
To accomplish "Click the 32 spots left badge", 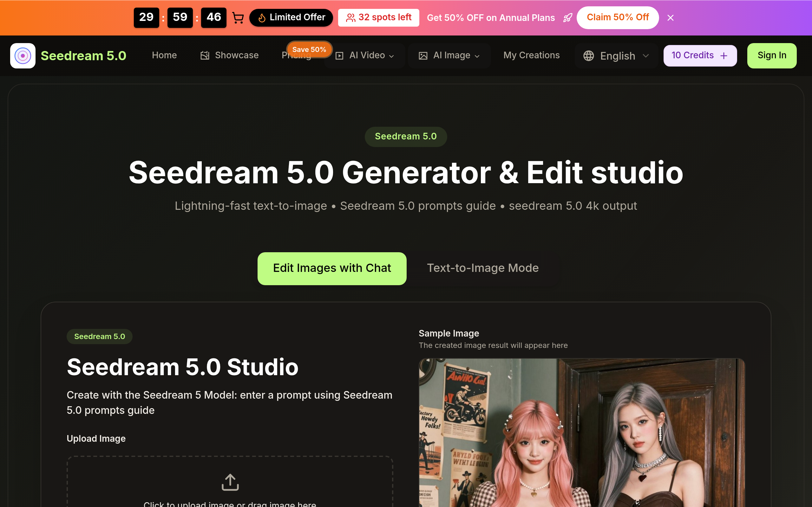I will [x=378, y=17].
